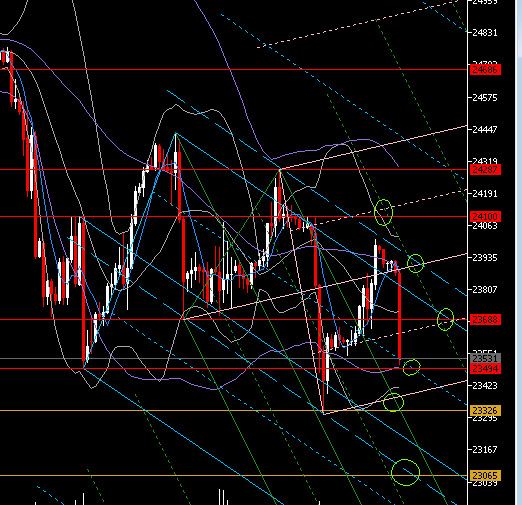Select the red 23688 price label
The height and width of the screenshot is (505, 522).
pos(485,320)
